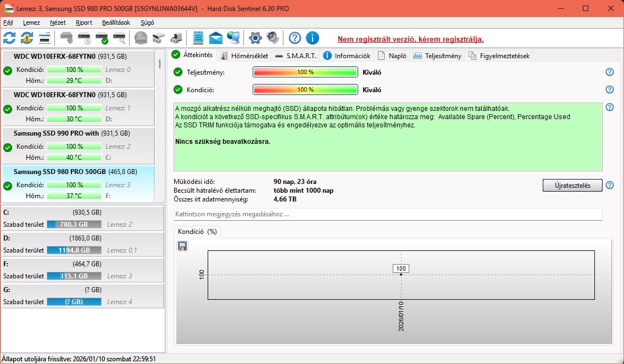Open the Súgó menu
624x364 pixels.
[x=147, y=23]
